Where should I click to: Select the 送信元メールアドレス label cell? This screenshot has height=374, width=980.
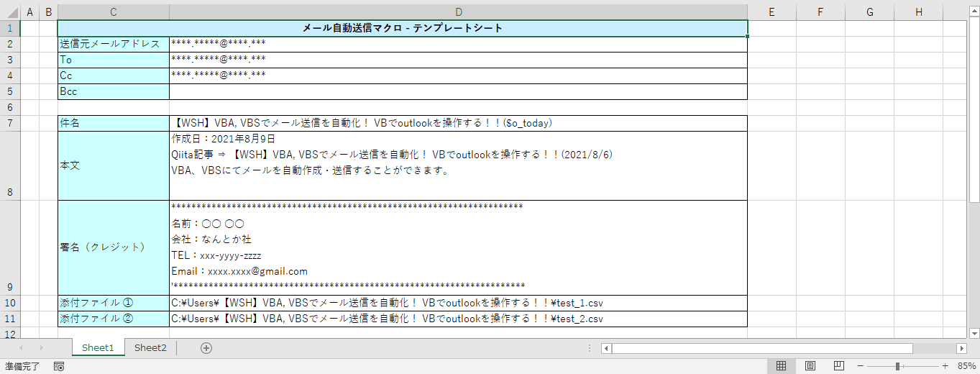click(114, 44)
